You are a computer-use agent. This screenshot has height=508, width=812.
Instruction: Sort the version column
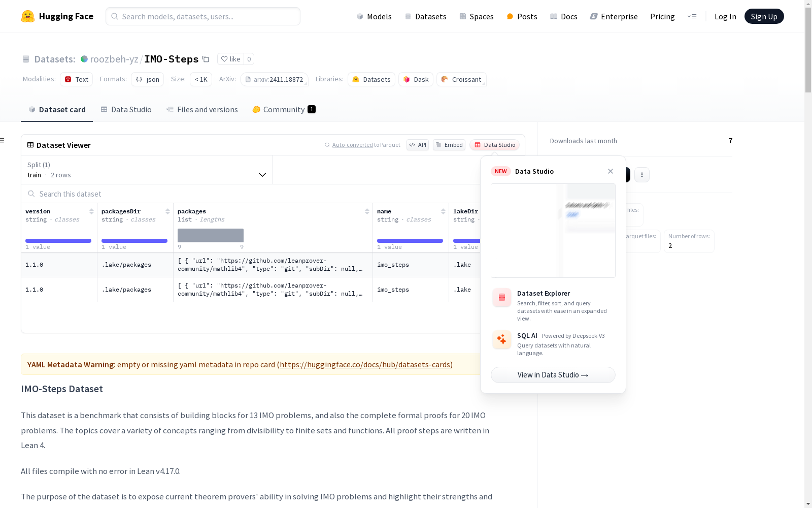click(91, 211)
